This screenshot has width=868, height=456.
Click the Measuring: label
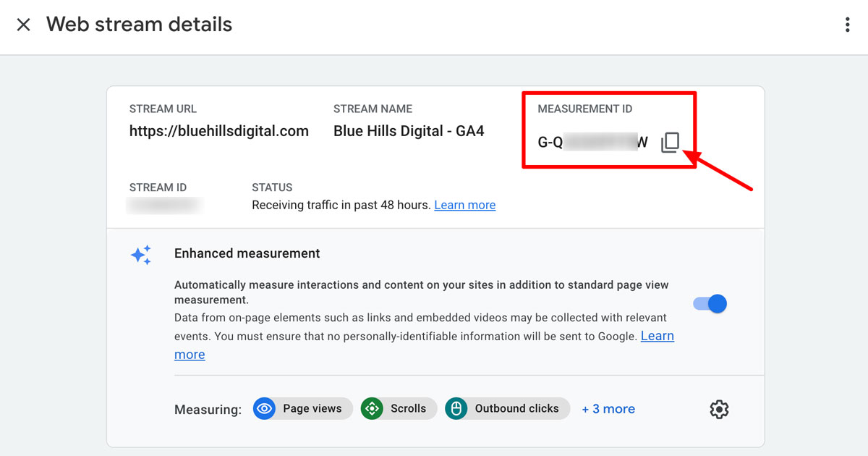click(x=208, y=410)
